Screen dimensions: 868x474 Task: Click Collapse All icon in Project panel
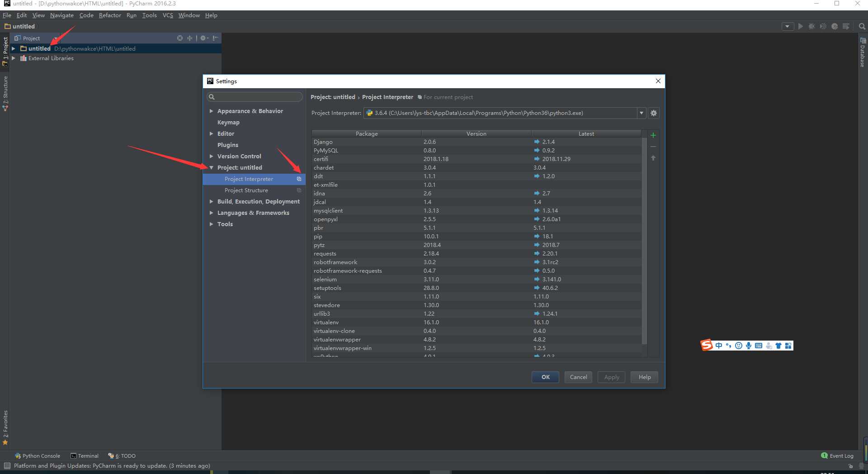(x=190, y=38)
